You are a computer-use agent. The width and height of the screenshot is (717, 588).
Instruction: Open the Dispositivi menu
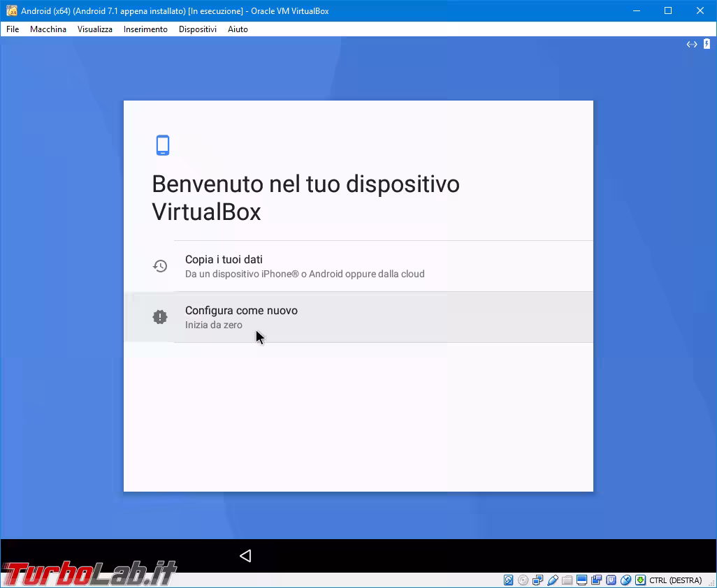pyautogui.click(x=198, y=29)
